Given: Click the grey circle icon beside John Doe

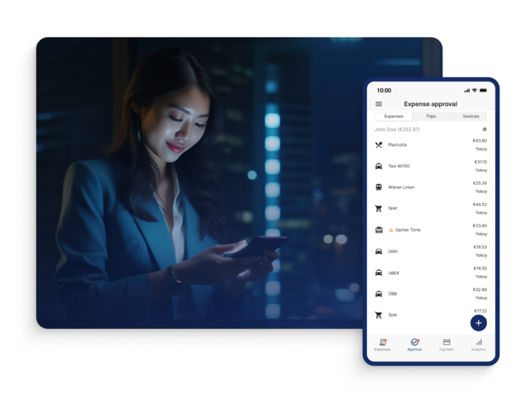Looking at the screenshot, I should 484,130.
